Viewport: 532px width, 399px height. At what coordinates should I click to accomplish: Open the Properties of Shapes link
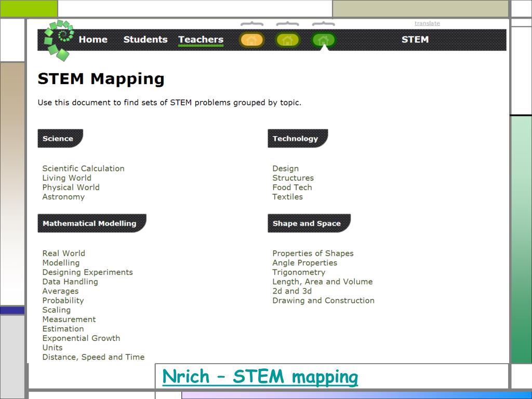tap(313, 254)
